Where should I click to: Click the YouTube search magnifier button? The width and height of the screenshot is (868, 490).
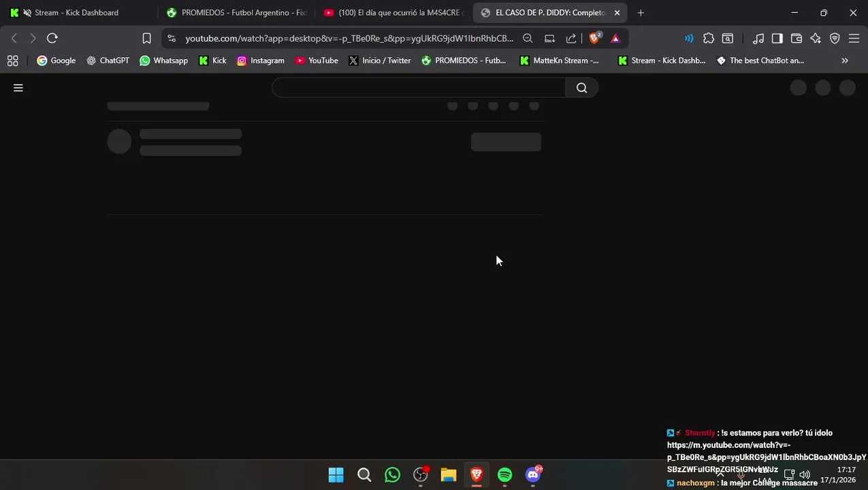click(581, 88)
